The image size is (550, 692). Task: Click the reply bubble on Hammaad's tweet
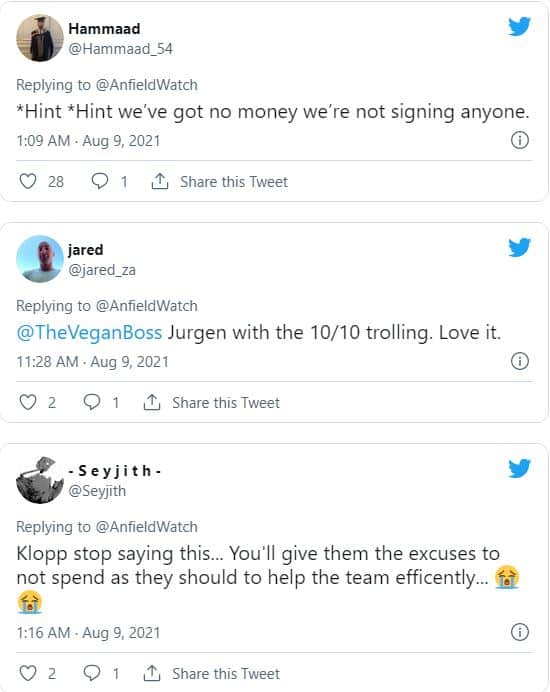pos(100,181)
